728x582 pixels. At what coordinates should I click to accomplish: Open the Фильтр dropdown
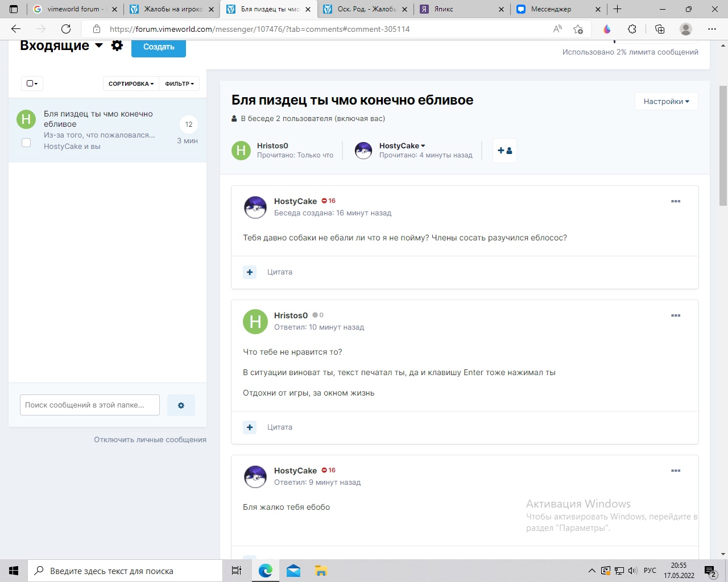[179, 84]
